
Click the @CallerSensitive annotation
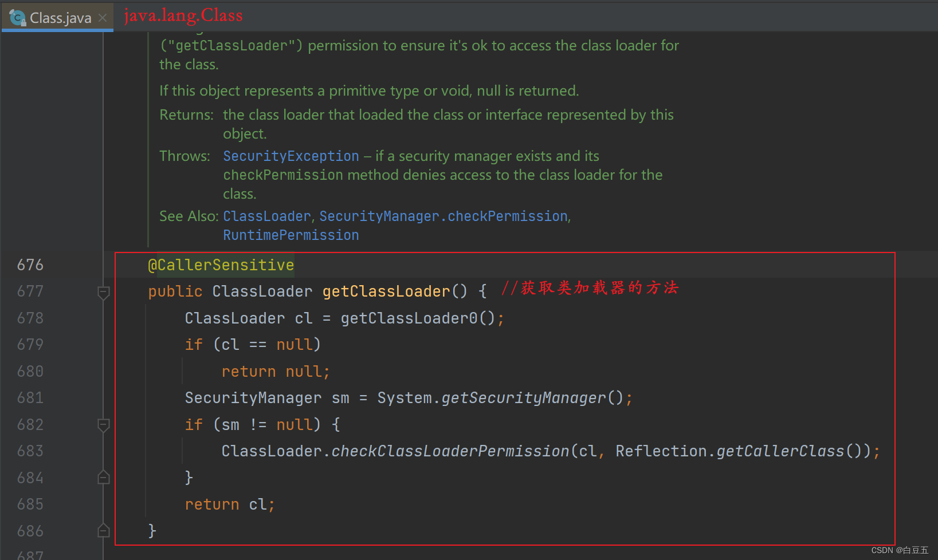(221, 265)
